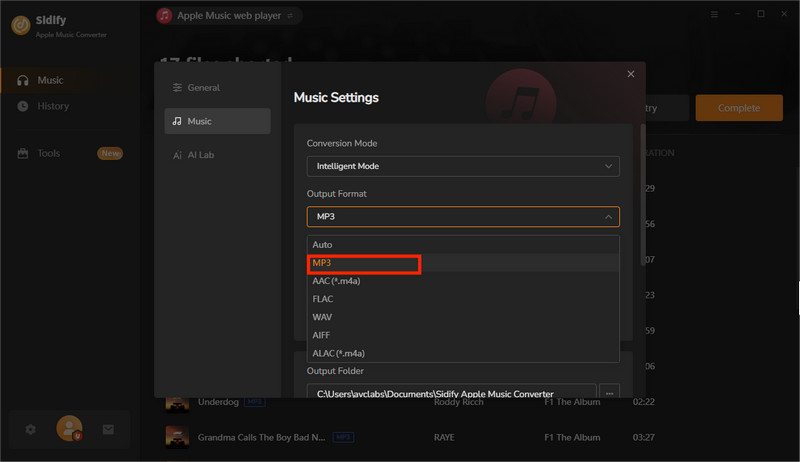
Task: Open the hamburger menu in title bar
Action: (x=714, y=14)
